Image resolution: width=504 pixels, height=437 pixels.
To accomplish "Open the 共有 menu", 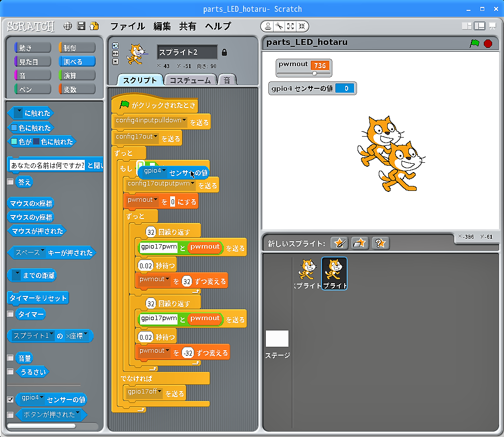I will (188, 26).
